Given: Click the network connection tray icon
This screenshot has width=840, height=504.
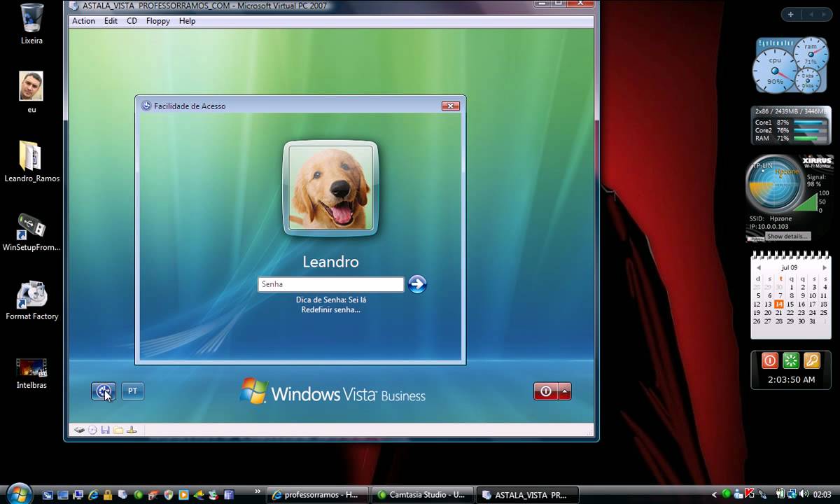Looking at the screenshot, I should (x=792, y=494).
